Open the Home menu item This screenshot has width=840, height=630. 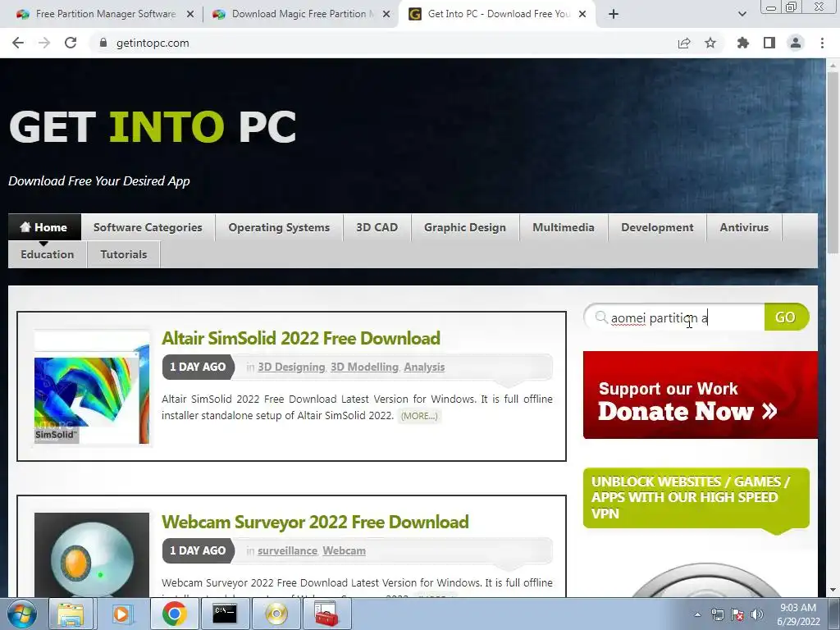pyautogui.click(x=44, y=227)
